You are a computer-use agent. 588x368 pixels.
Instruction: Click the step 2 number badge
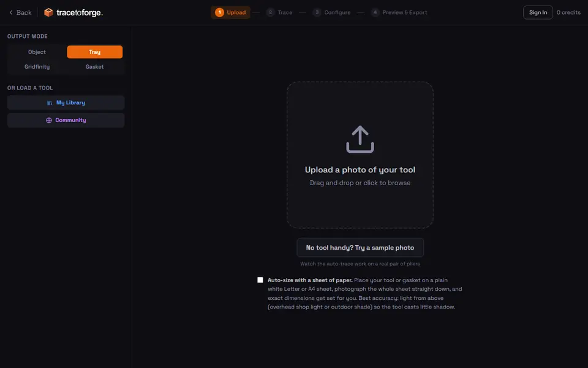(x=270, y=12)
